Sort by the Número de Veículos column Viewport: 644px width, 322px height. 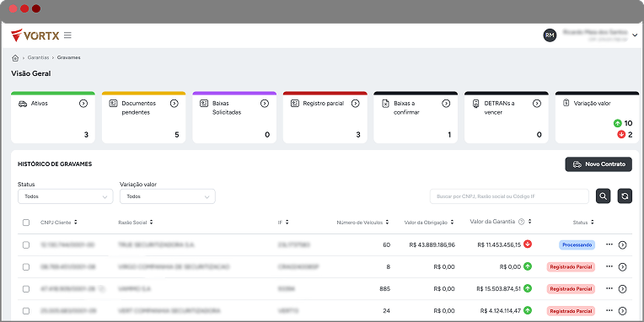pyautogui.click(x=362, y=223)
